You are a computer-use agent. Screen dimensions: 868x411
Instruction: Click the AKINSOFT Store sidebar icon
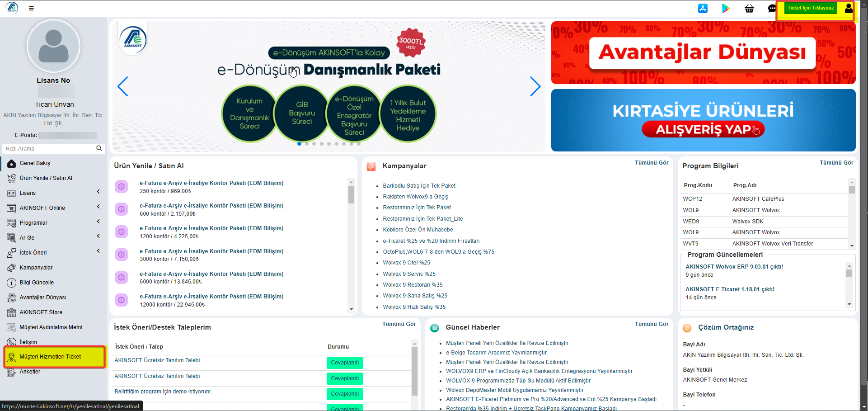[12, 312]
